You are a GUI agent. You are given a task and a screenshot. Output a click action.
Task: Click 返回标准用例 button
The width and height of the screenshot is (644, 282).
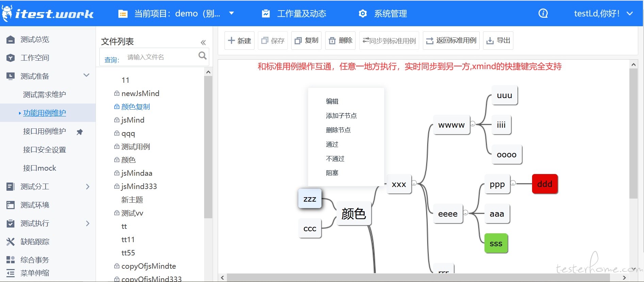pos(451,41)
